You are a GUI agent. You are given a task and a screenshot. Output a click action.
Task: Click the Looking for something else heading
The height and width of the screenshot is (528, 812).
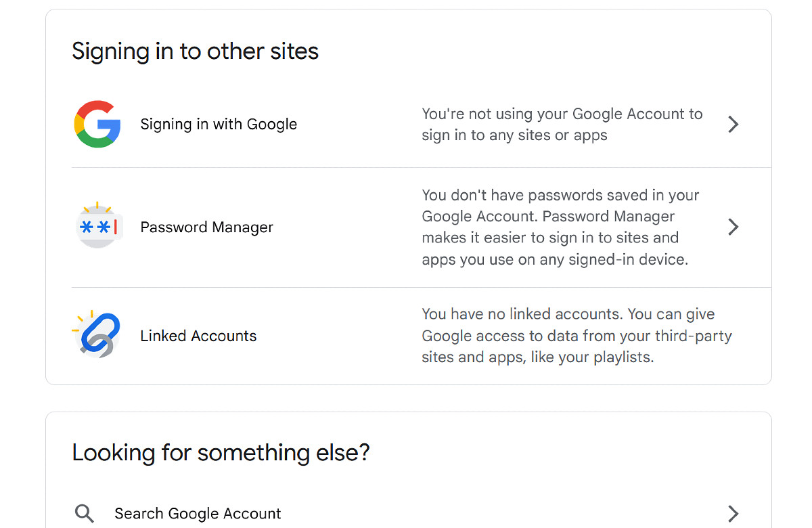[221, 452]
